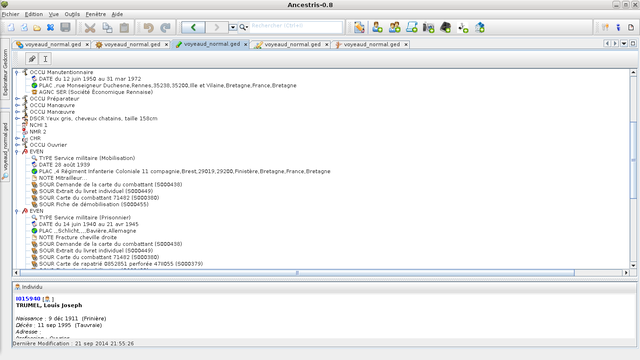Toggle the pin button in editor toolbar
This screenshot has width=640, height=360.
tap(32, 59)
